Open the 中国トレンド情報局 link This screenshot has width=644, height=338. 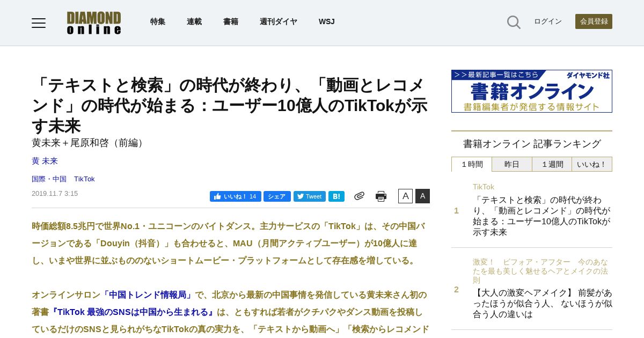pos(148,295)
